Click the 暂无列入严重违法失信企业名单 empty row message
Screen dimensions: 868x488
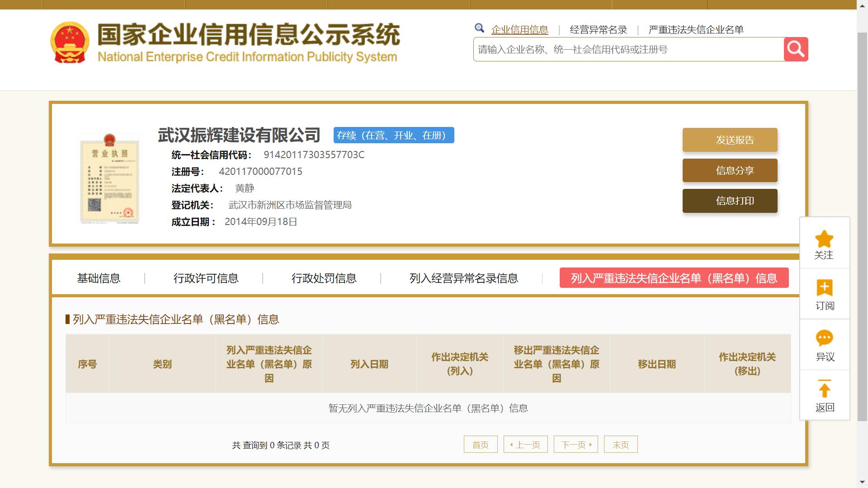click(x=428, y=408)
